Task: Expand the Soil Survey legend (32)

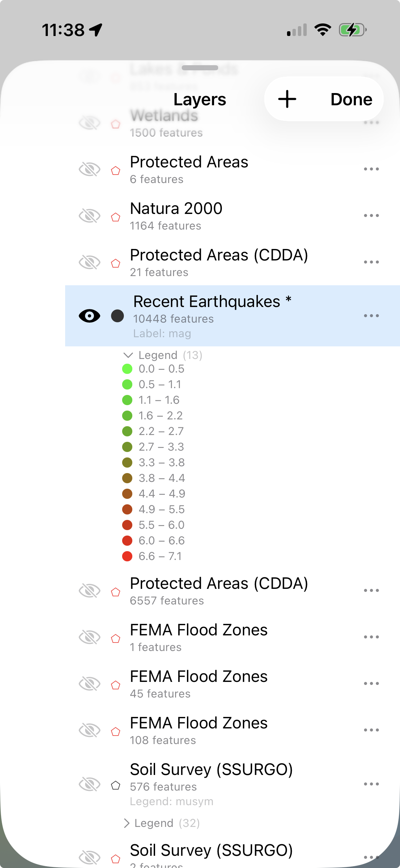Action: 127,823
